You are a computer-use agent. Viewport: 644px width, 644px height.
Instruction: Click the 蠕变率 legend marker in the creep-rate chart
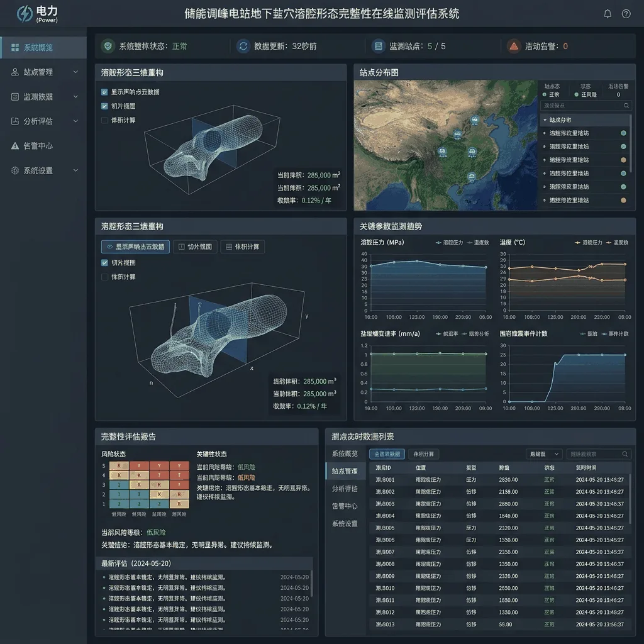438,334
